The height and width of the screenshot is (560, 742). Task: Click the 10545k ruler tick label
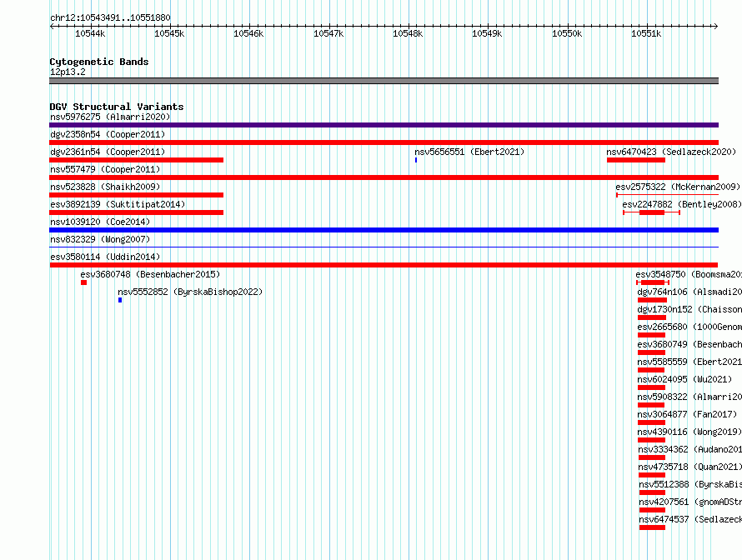tap(169, 33)
